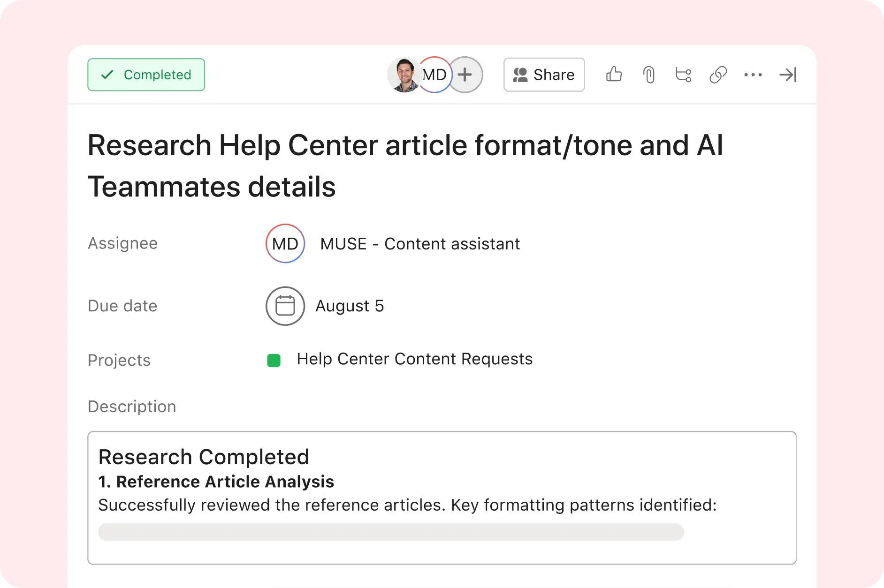
Task: Open the assignee field for MUSE - Content assistant
Action: pyautogui.click(x=420, y=243)
